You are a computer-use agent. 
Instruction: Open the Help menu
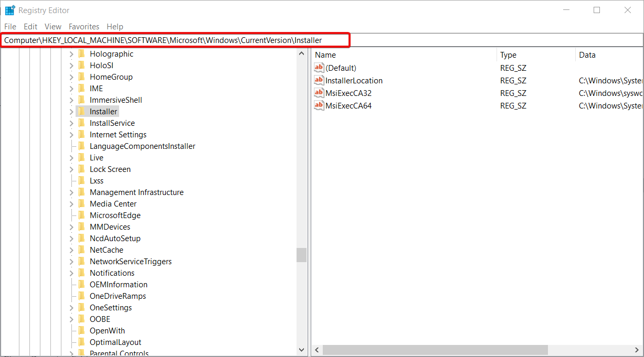[x=115, y=26]
